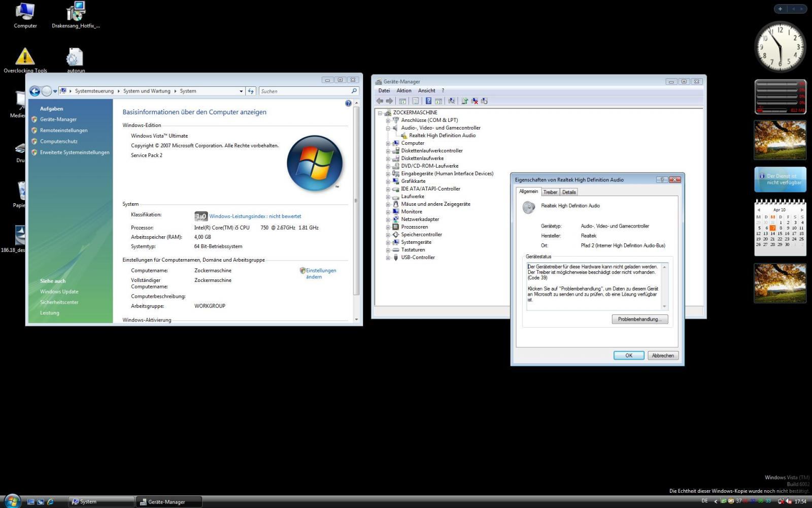Click the Problembehandlung... button
The width and height of the screenshot is (812, 508).
pyautogui.click(x=640, y=319)
